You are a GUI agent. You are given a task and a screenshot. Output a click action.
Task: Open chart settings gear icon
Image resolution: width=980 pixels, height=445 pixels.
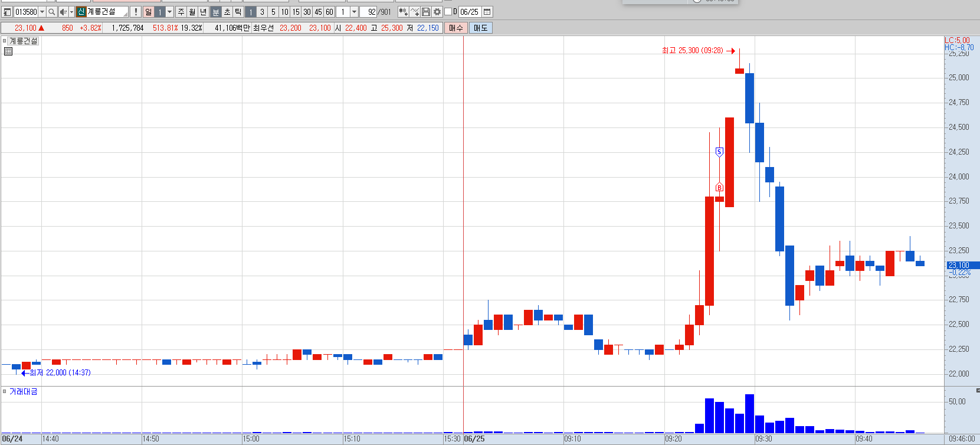point(437,12)
